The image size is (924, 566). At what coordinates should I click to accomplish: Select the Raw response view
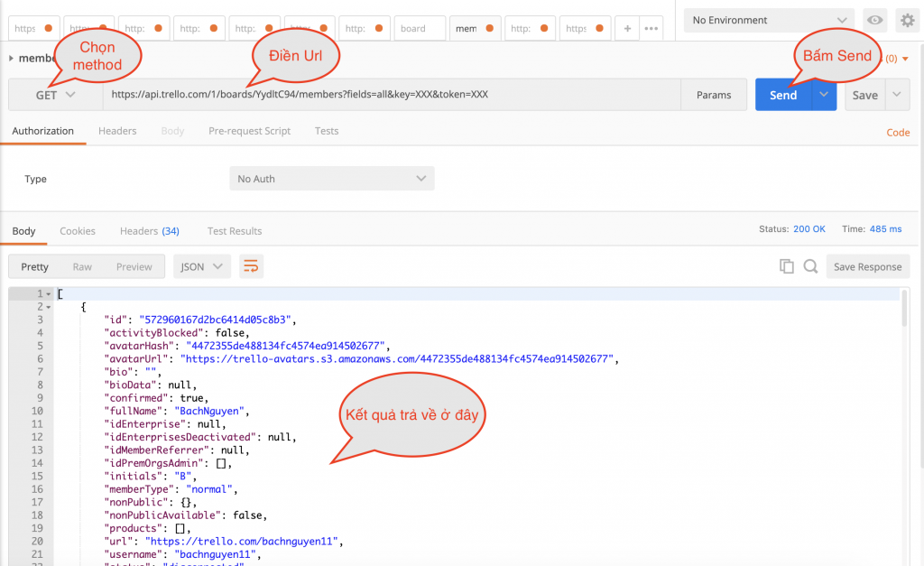pos(82,266)
